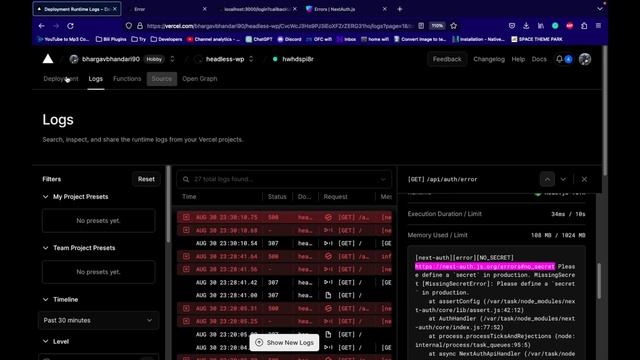Open the Help link
This screenshot has width=640, height=360.
[518, 59]
